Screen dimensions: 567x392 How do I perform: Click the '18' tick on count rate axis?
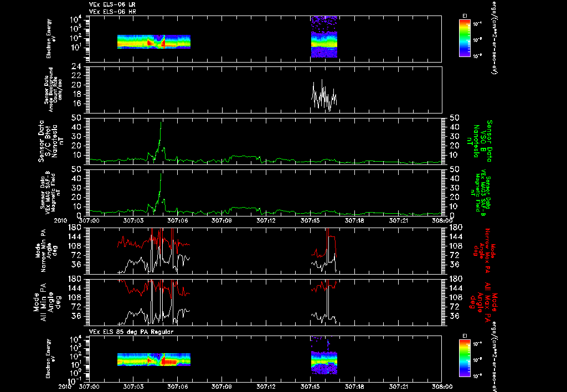[76, 94]
